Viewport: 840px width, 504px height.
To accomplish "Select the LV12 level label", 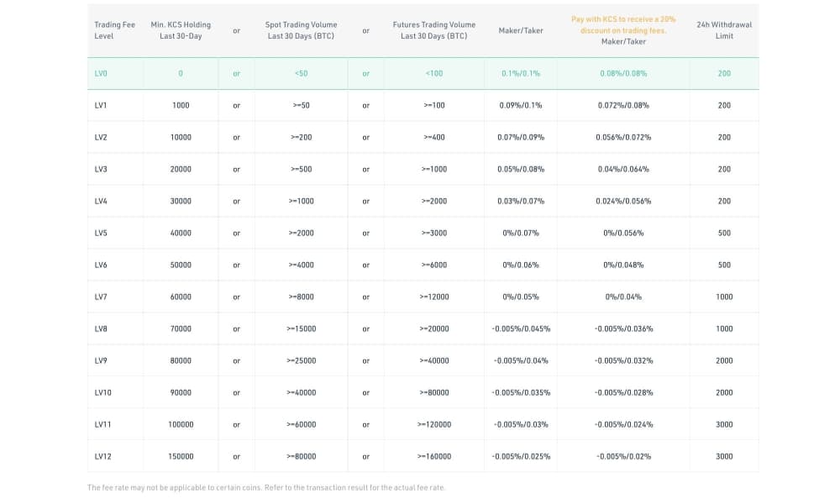I will (x=102, y=456).
